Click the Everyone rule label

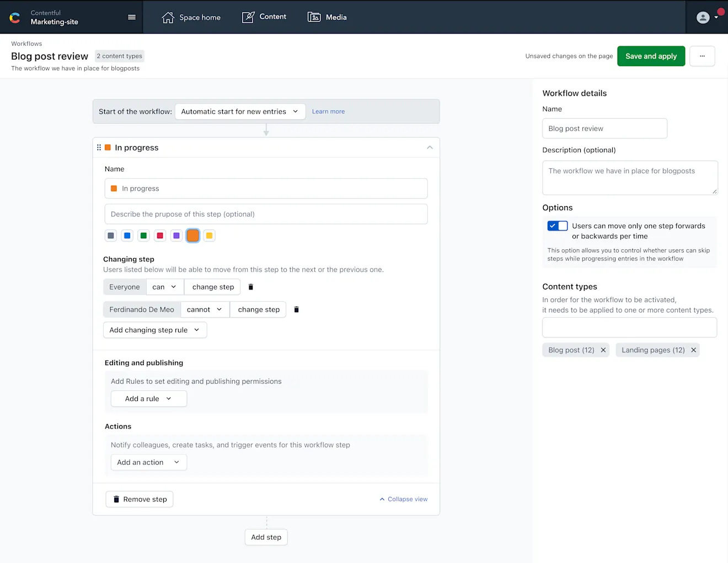tap(125, 287)
